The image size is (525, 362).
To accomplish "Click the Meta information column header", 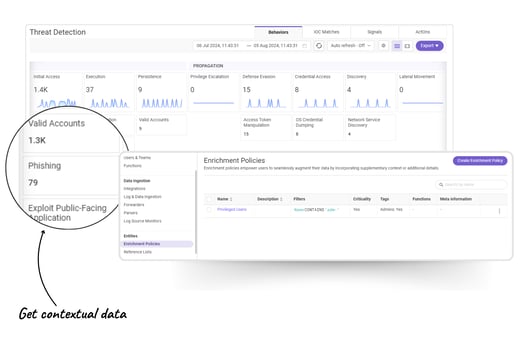I will [x=456, y=199].
